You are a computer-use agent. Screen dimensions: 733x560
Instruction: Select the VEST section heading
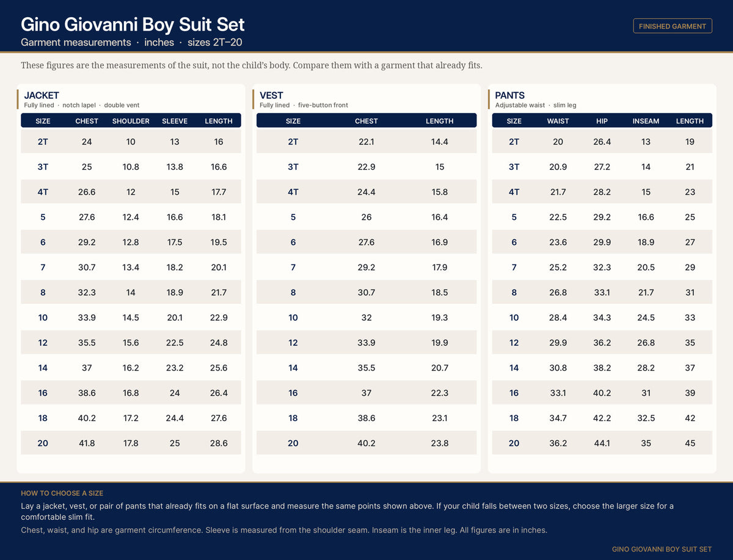click(x=271, y=95)
